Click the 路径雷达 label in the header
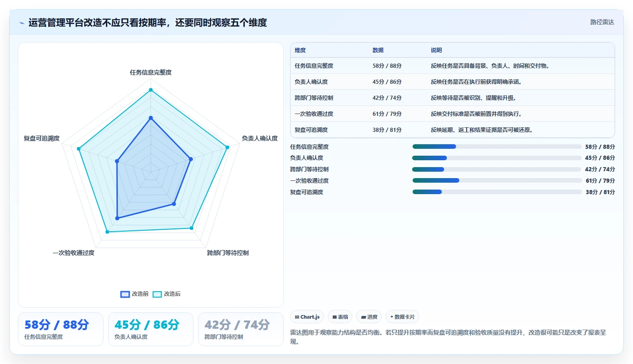Viewport: 633px width, 364px height. point(602,22)
